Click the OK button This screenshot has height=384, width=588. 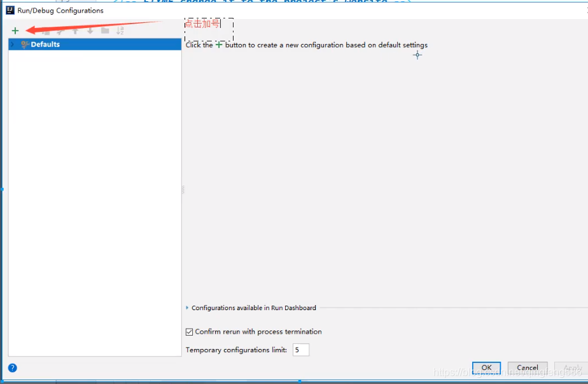(486, 367)
